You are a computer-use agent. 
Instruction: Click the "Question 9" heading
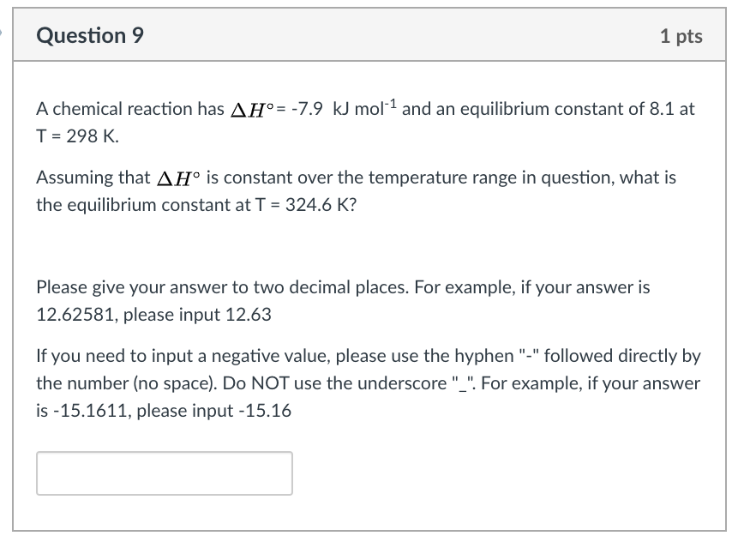(90, 36)
